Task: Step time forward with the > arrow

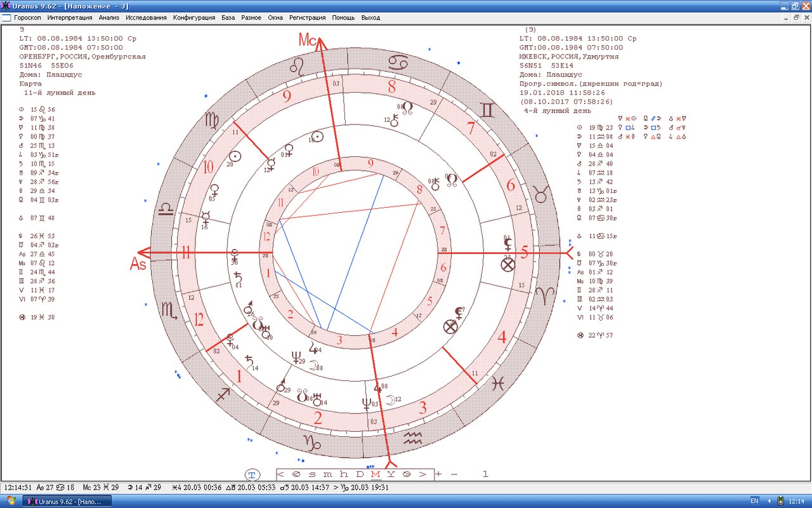Action: [424, 475]
